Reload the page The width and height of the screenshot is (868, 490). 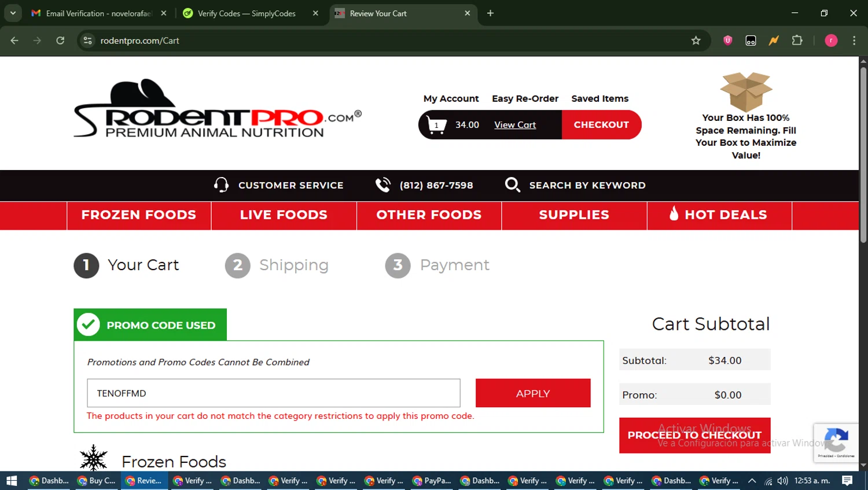pos(60,40)
